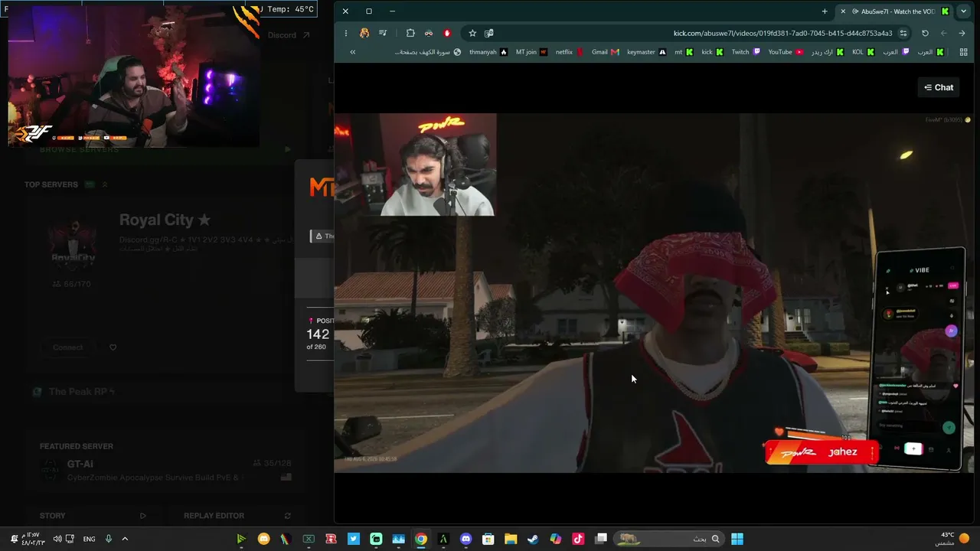This screenshot has width=980, height=551.
Task: Open the MT join bookmark
Action: click(x=531, y=52)
